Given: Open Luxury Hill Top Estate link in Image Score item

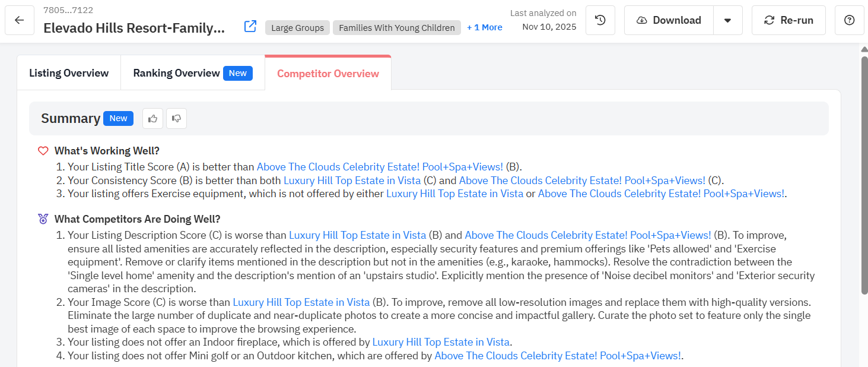Looking at the screenshot, I should 301,302.
